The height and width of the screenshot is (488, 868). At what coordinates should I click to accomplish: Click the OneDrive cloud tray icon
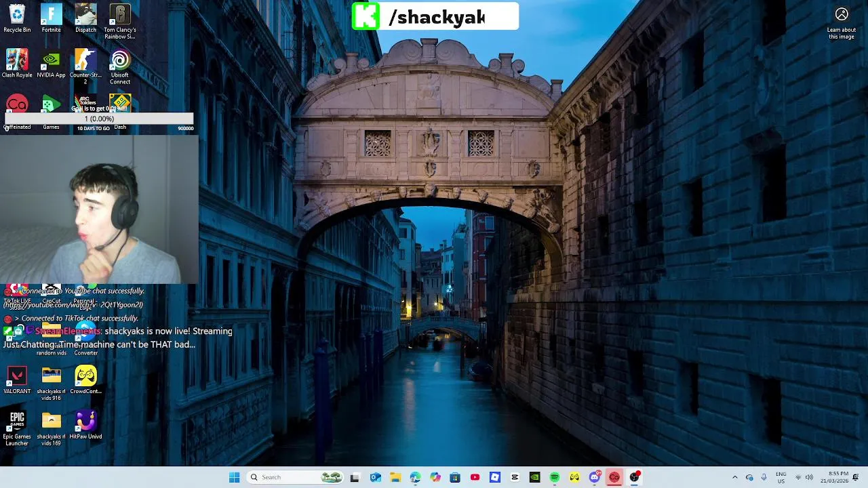click(749, 477)
